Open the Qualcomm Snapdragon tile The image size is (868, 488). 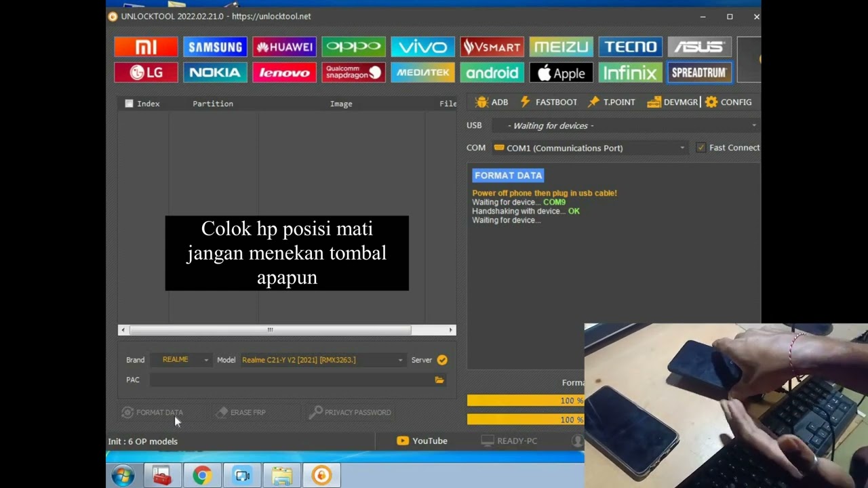pos(353,73)
